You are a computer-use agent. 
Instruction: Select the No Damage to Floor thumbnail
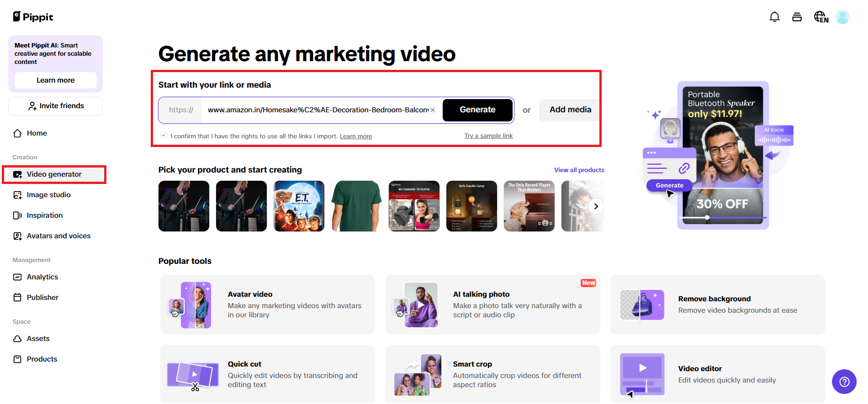pos(414,206)
